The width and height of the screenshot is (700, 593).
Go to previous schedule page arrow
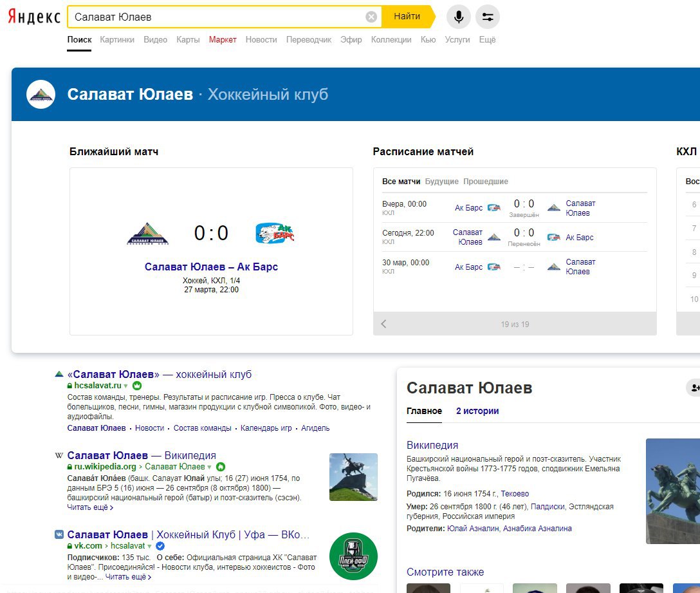click(383, 324)
